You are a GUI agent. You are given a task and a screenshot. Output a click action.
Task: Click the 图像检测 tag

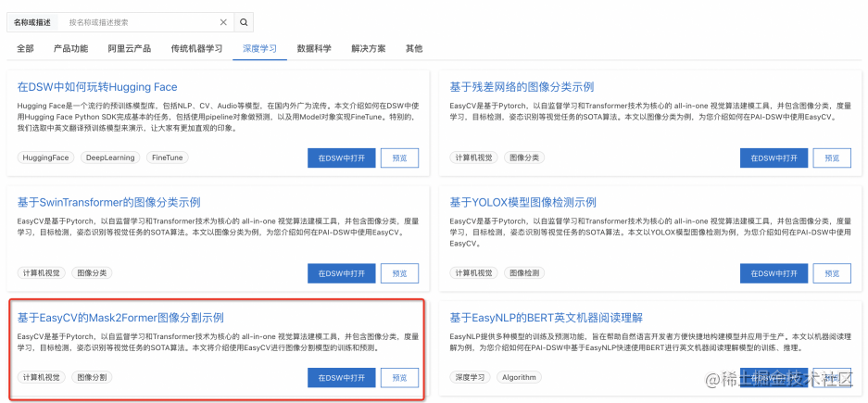click(x=524, y=273)
